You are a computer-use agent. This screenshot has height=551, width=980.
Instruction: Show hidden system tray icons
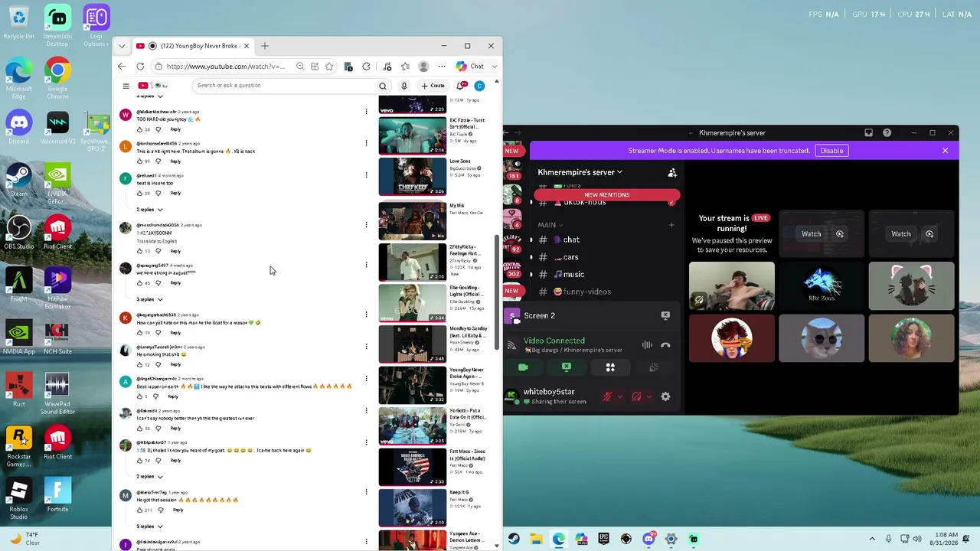point(872,539)
